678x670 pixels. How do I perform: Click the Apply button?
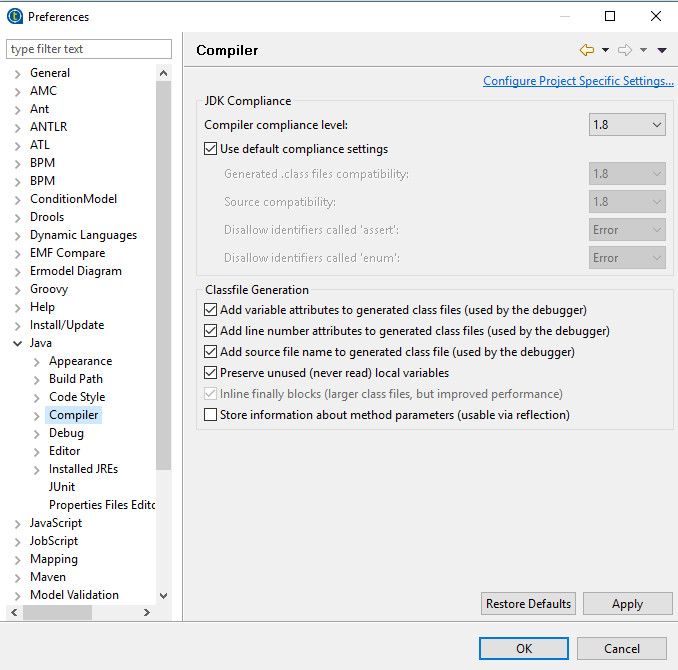627,603
